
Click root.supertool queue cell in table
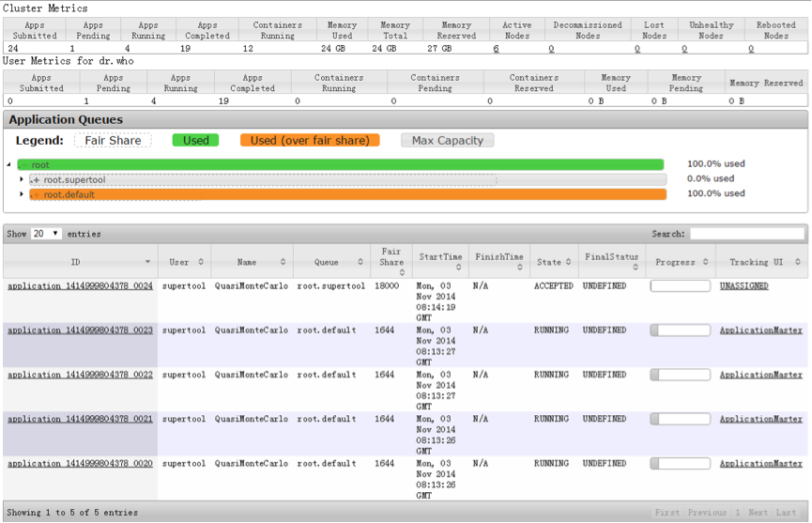(x=331, y=285)
